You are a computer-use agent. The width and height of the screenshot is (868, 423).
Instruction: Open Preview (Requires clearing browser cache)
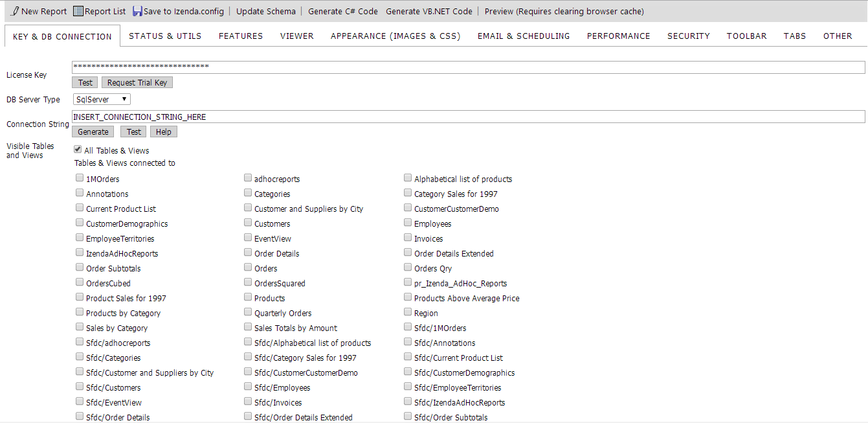(564, 11)
